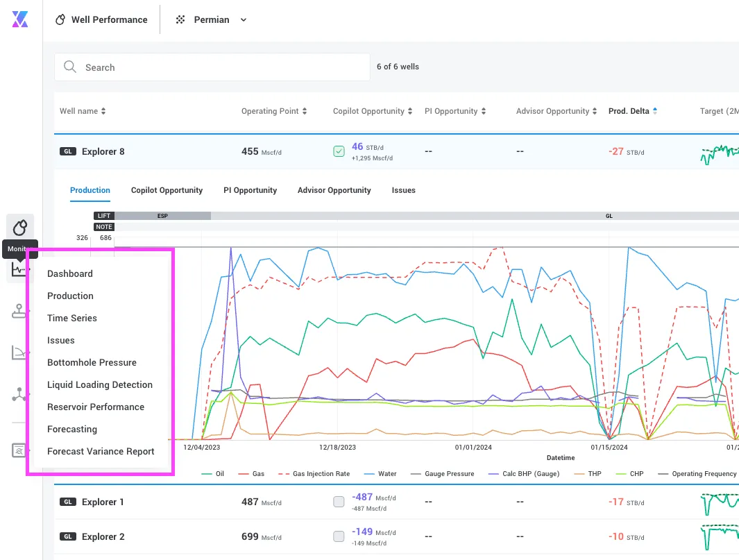739x560 pixels.
Task: Sort by Prod. Delta column
Action: click(632, 111)
